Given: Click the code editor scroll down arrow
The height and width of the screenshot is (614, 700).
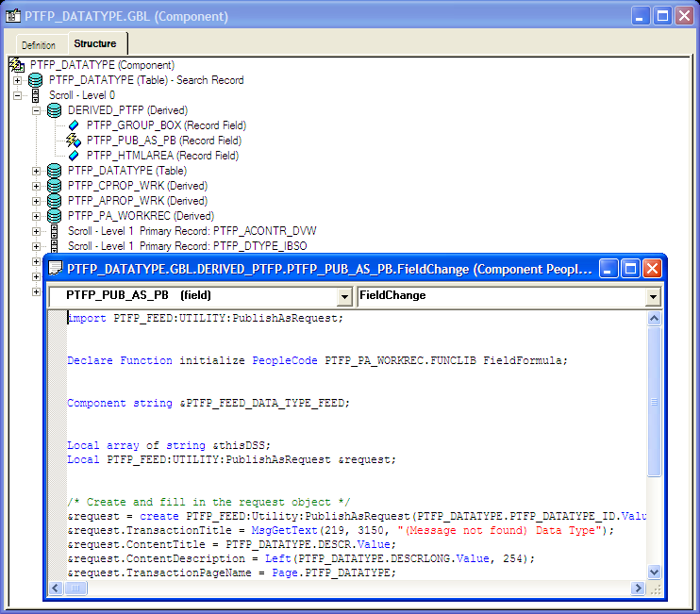Looking at the screenshot, I should [x=654, y=572].
